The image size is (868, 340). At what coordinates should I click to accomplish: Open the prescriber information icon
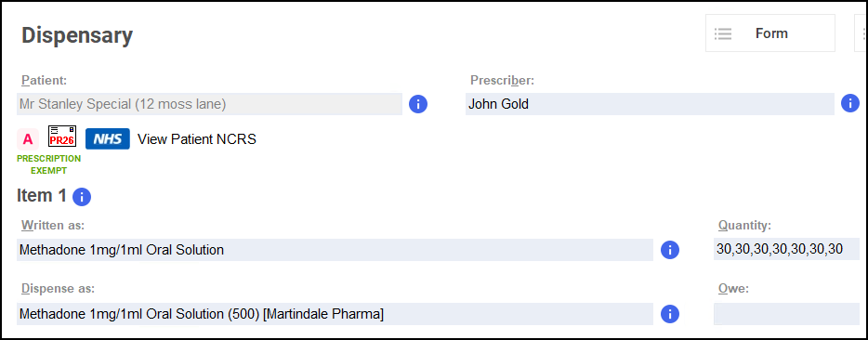pos(849,103)
